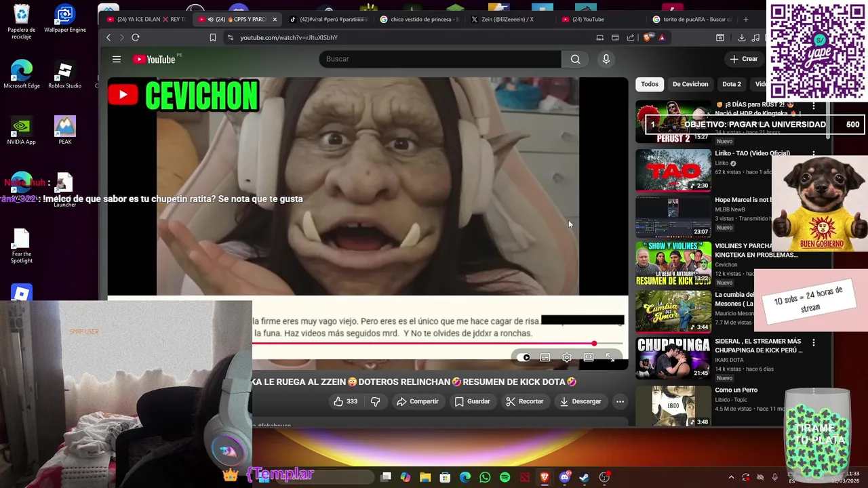The height and width of the screenshot is (488, 868).
Task: Open NVIDIA App desktop icon
Action: click(22, 130)
